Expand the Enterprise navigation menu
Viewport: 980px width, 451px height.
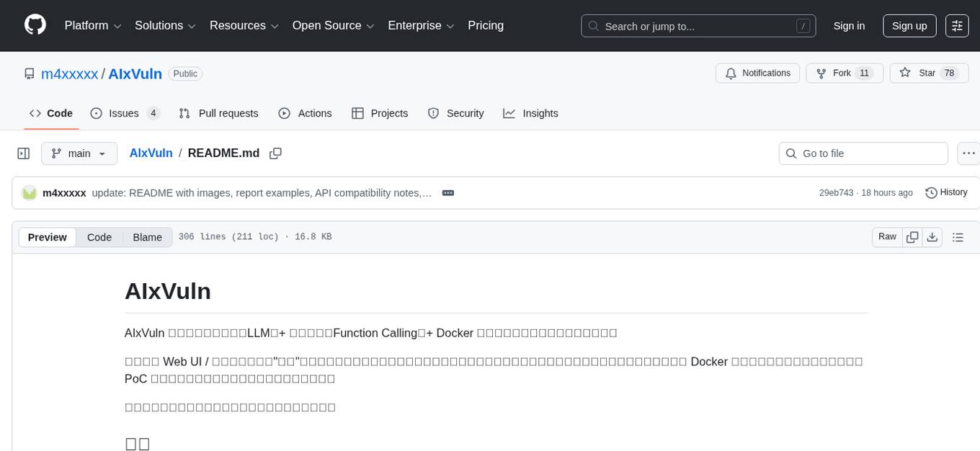coord(421,25)
